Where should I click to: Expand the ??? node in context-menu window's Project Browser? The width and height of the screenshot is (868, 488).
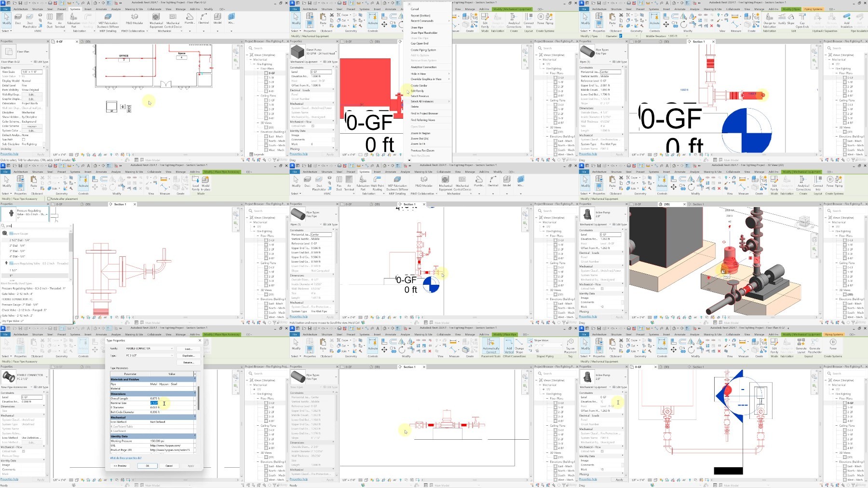click(x=543, y=64)
